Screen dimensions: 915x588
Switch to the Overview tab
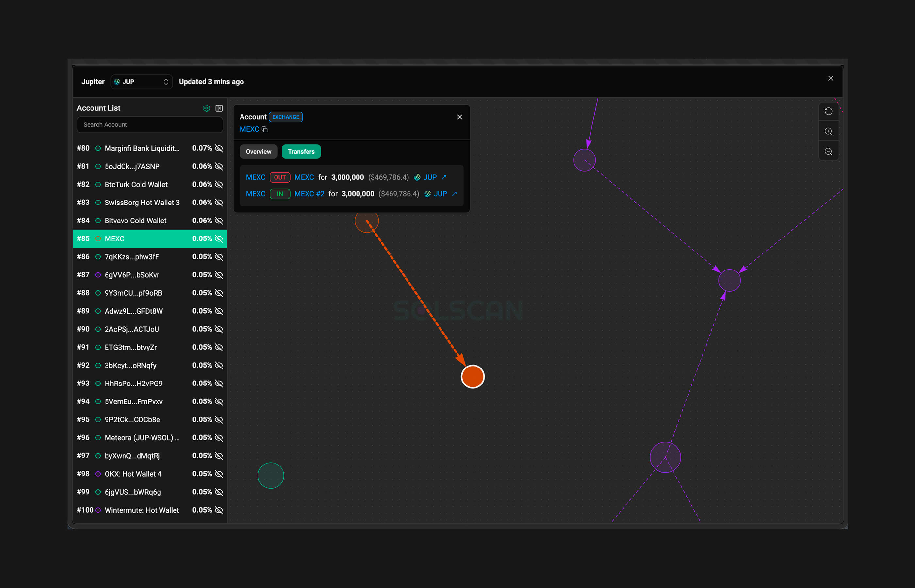coord(258,152)
